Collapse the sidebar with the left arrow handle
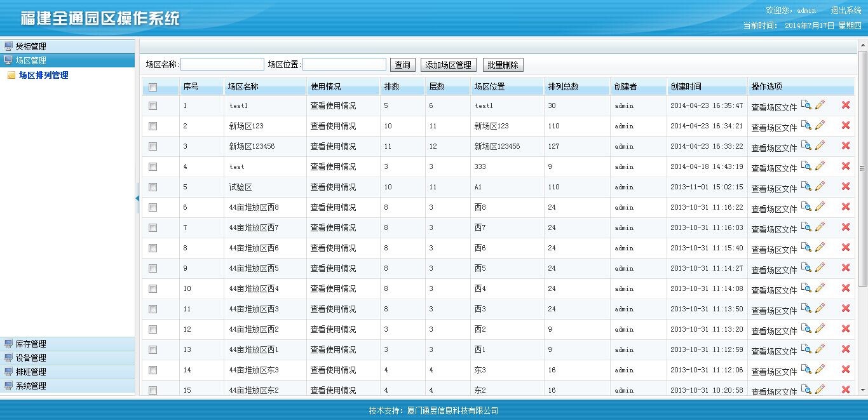The width and height of the screenshot is (868, 420). 137,199
